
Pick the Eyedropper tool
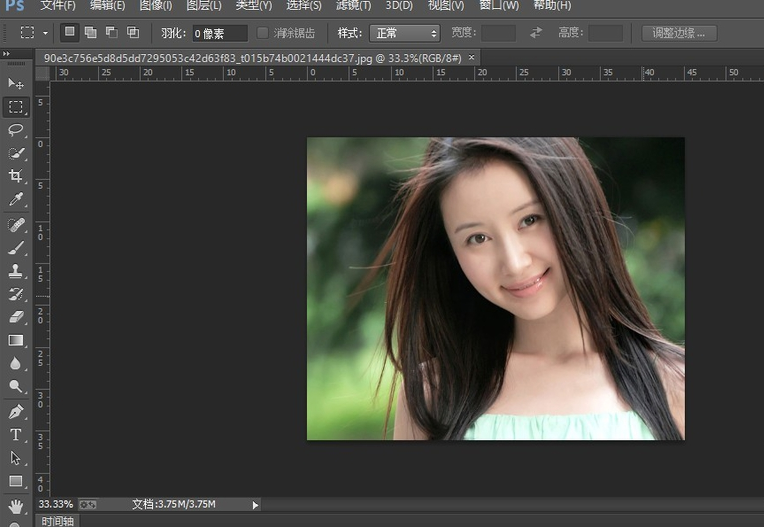click(x=16, y=200)
